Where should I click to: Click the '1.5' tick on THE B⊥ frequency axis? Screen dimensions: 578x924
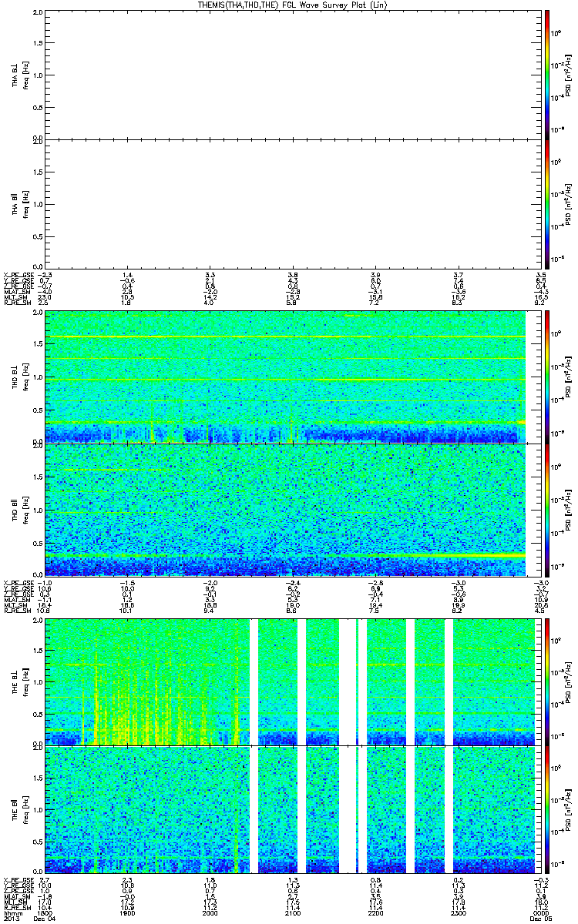pos(39,651)
